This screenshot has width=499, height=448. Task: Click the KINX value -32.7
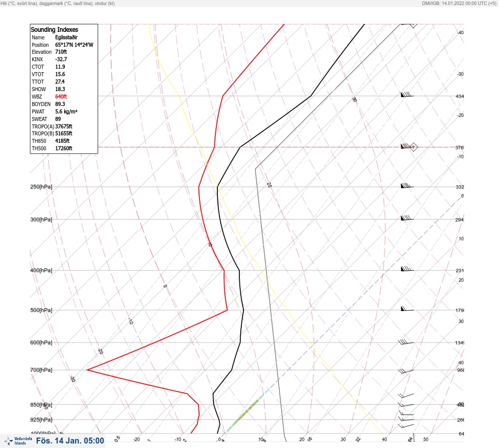pos(61,59)
